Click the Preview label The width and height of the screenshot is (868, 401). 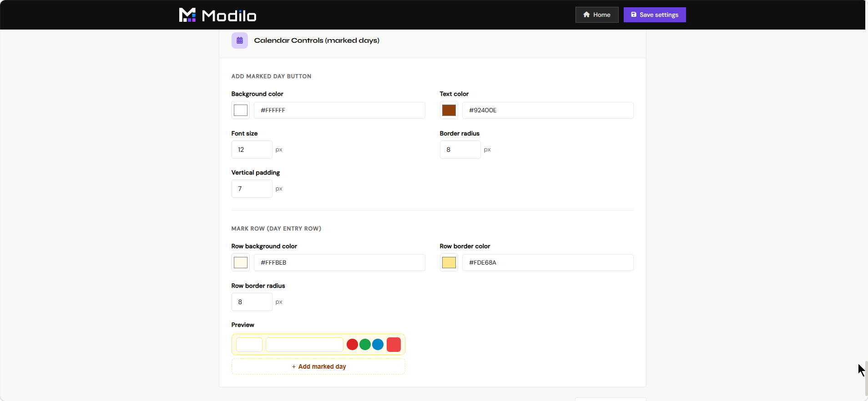(x=243, y=325)
